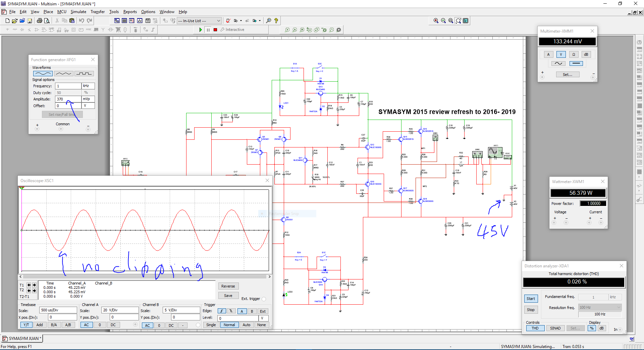Change offset unit V dropdown
644x350 pixels.
[88, 106]
